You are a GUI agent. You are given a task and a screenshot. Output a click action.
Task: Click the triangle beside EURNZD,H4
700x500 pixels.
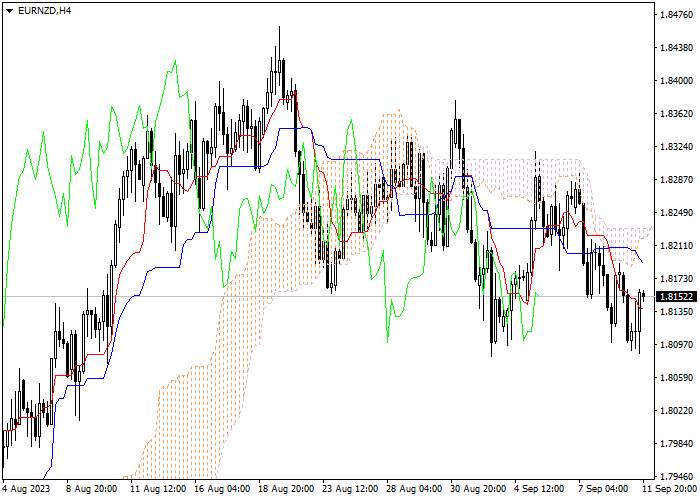[9, 11]
